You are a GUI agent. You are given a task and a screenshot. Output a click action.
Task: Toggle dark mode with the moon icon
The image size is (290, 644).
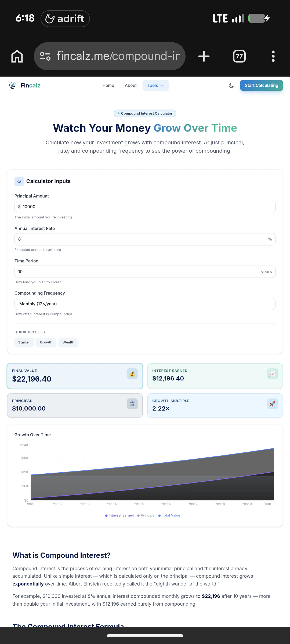231,86
